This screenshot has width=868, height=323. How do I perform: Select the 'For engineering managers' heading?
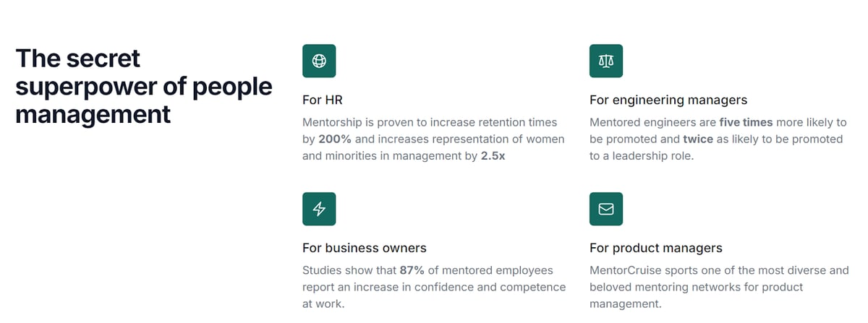click(x=668, y=100)
